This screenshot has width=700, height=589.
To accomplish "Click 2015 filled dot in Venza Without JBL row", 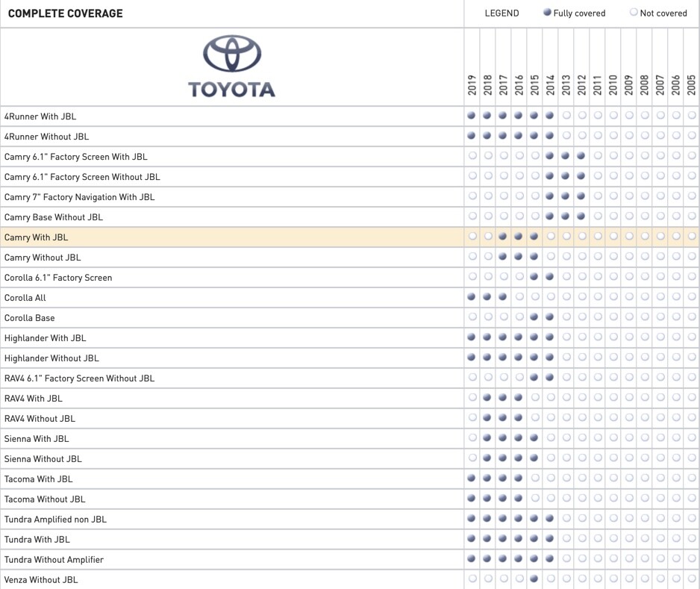I will [534, 579].
